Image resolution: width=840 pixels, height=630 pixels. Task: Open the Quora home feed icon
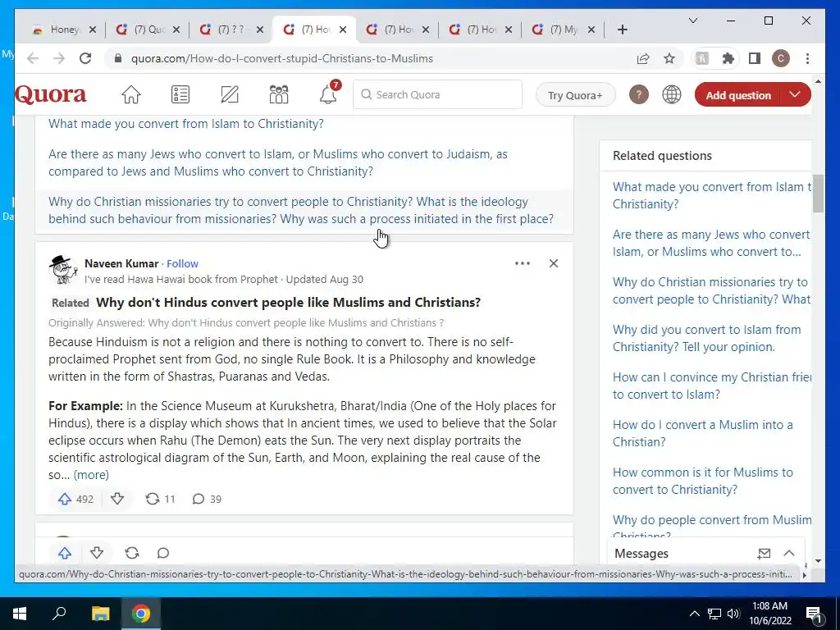(130, 95)
